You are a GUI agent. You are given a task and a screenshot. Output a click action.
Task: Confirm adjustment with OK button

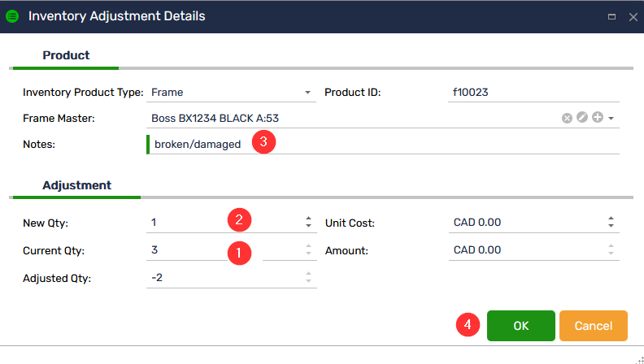(x=520, y=325)
